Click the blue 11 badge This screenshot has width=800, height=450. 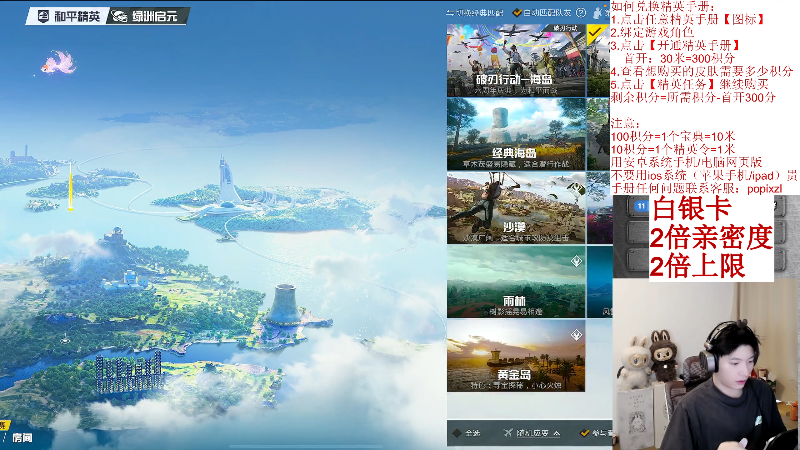pyautogui.click(x=641, y=206)
